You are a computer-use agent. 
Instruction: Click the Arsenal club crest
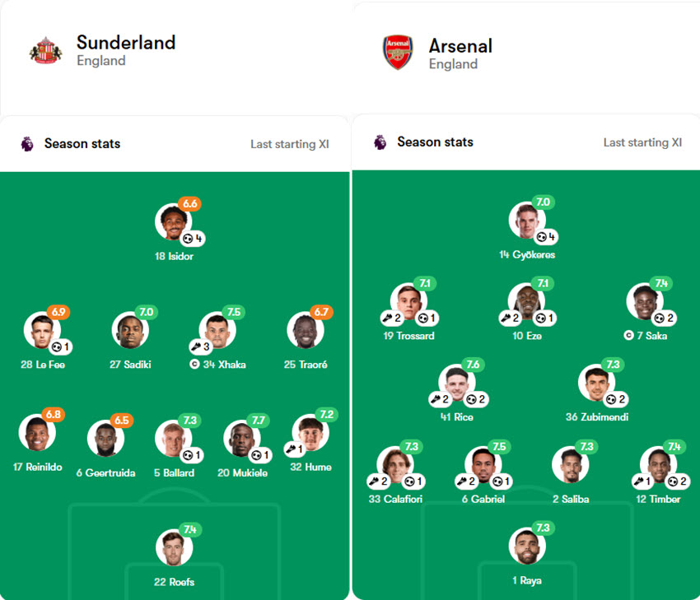(398, 51)
